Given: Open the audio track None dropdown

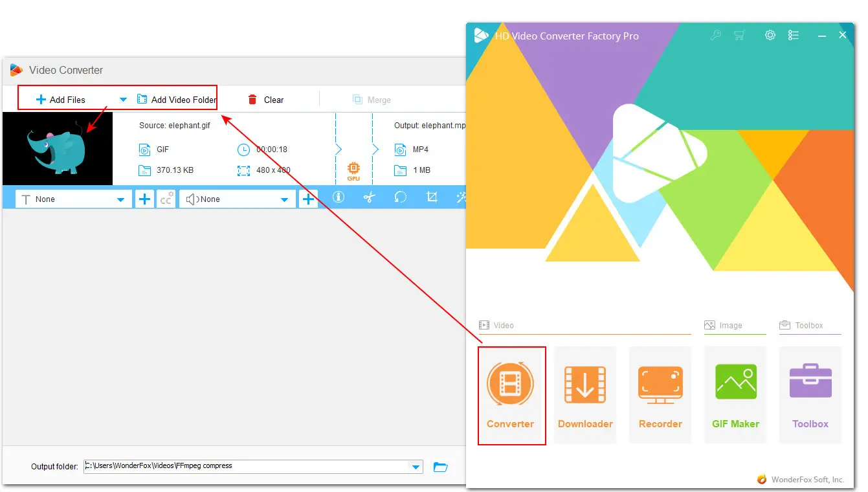Looking at the screenshot, I should tap(237, 199).
